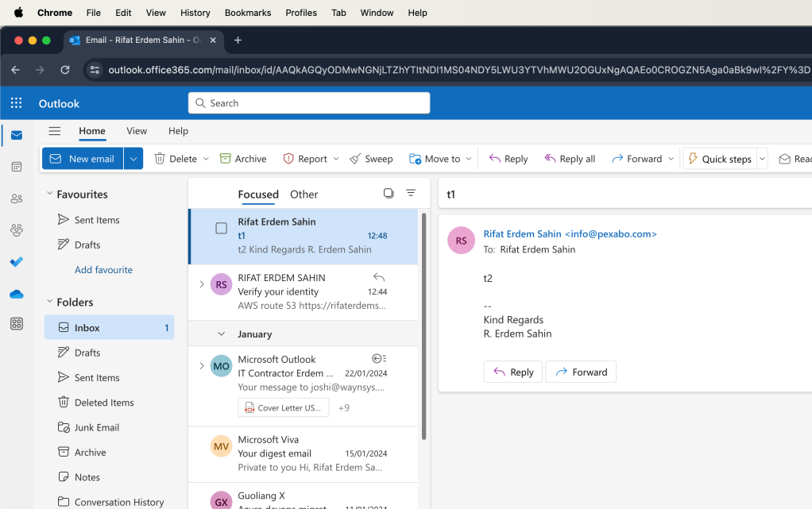Click the Chrome address bar URL
Viewport: 812px width, 509px height.
458,70
